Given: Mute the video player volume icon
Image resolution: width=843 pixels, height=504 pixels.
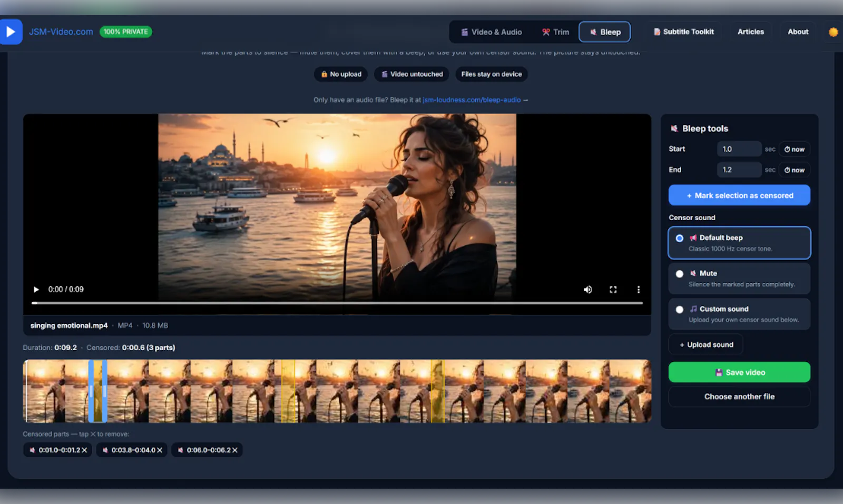Looking at the screenshot, I should pos(587,289).
